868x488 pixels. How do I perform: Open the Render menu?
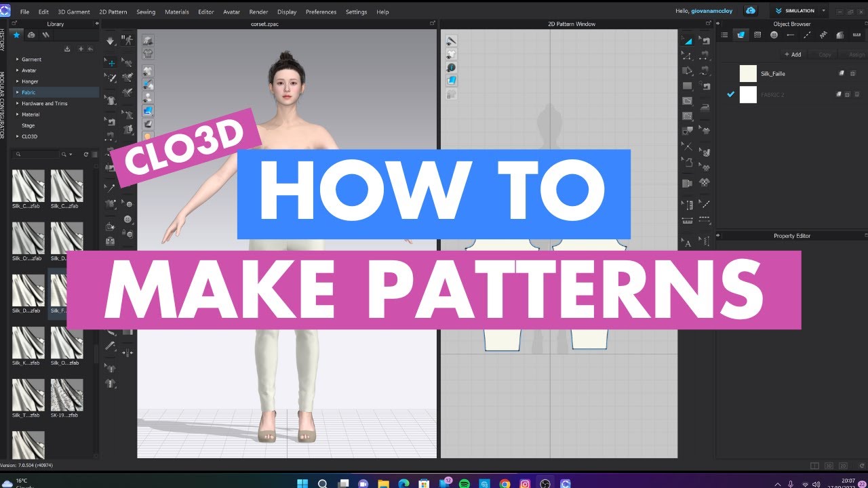click(258, 12)
